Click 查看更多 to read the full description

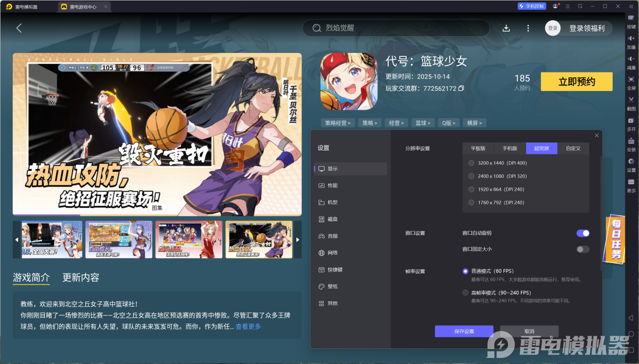point(248,327)
